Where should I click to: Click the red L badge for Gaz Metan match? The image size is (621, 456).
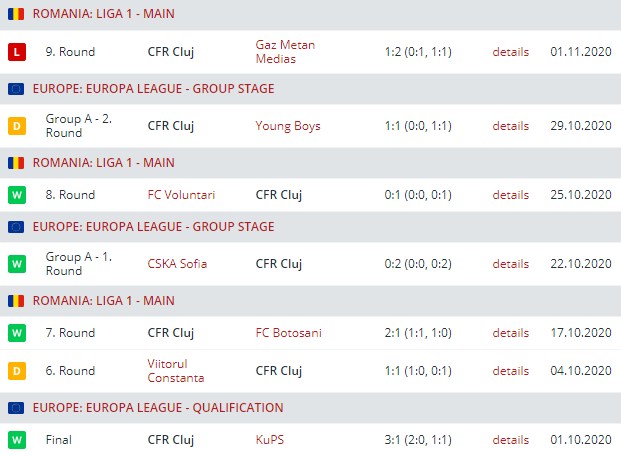pos(15,51)
